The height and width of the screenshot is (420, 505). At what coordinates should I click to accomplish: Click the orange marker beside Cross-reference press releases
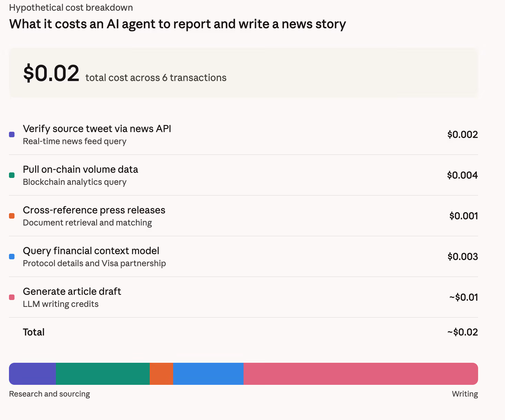(12, 216)
